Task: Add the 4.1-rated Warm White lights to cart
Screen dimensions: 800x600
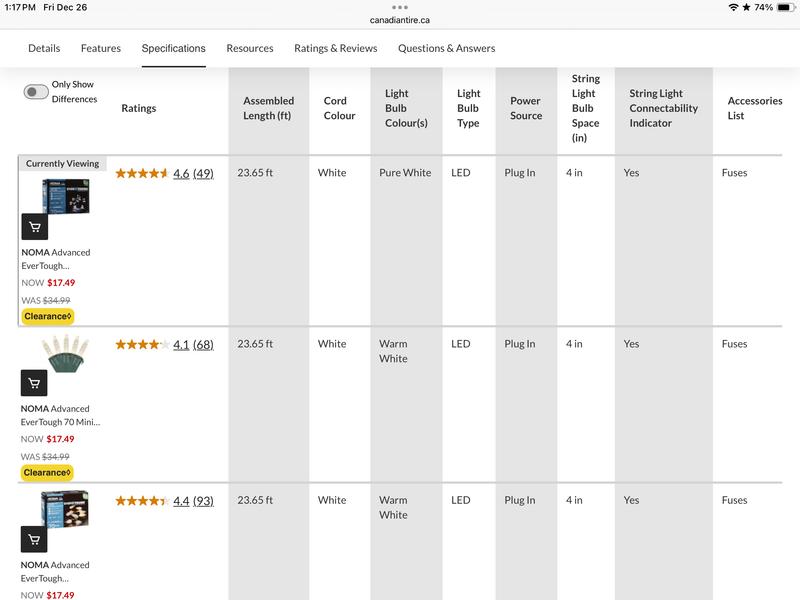Action: 34,383
